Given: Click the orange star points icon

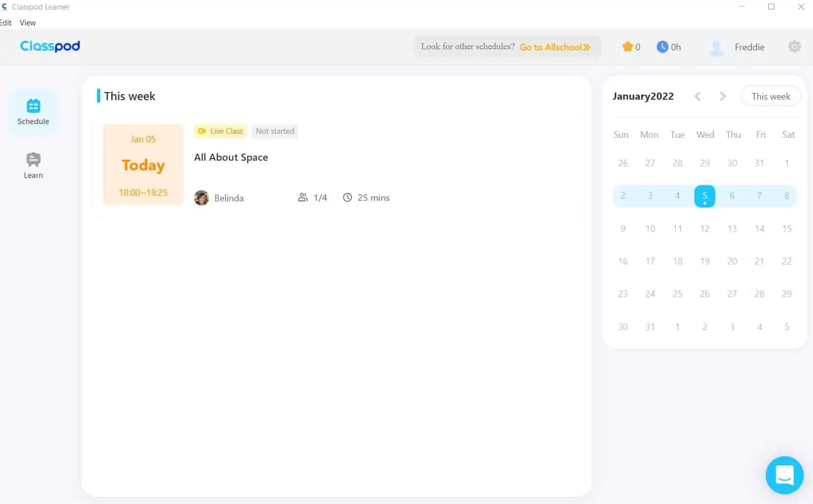Looking at the screenshot, I should tap(627, 47).
